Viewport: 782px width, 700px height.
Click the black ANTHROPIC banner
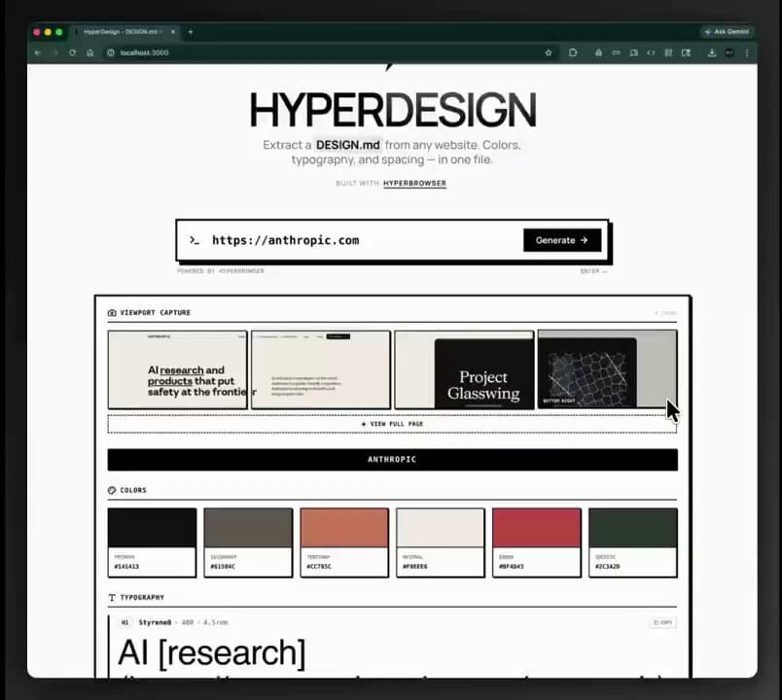click(x=393, y=460)
